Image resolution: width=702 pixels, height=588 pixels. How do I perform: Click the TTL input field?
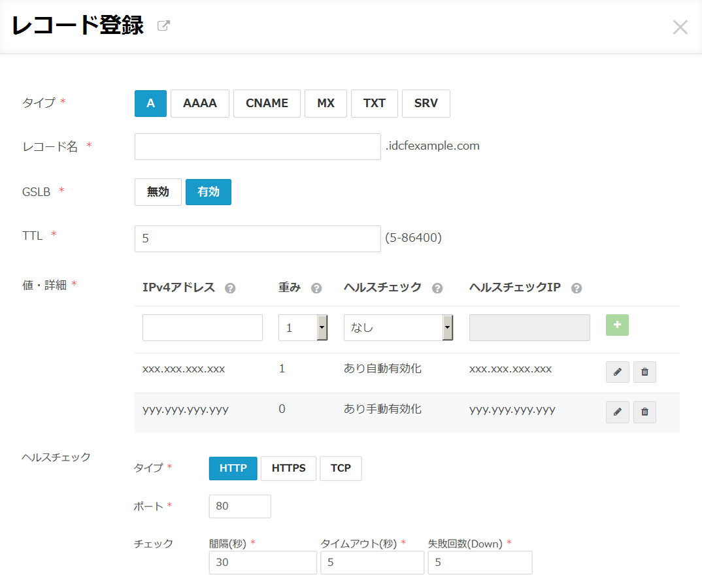(258, 239)
